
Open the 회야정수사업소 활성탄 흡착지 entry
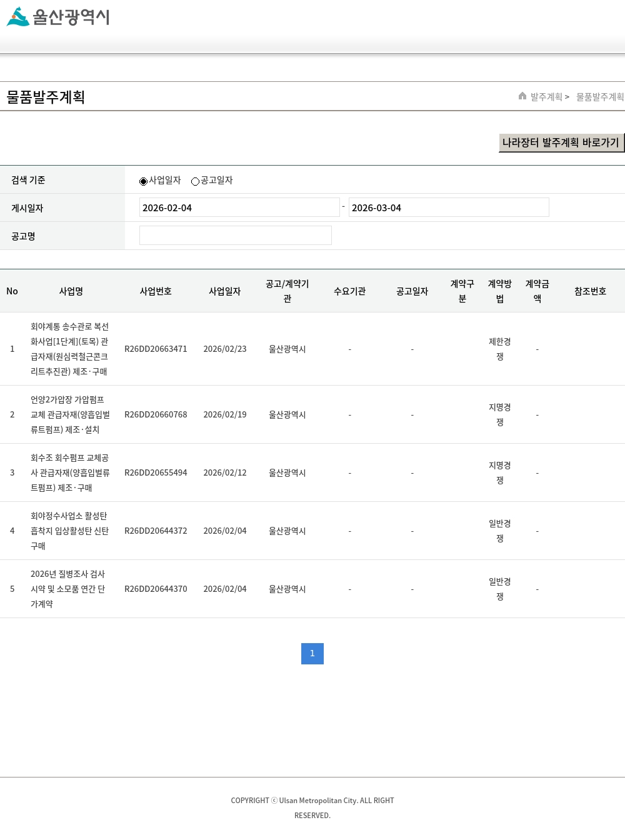(70, 531)
